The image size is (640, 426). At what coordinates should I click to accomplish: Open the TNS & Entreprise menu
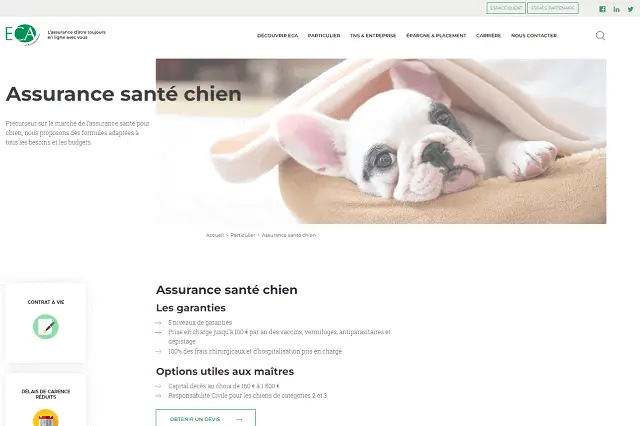373,36
